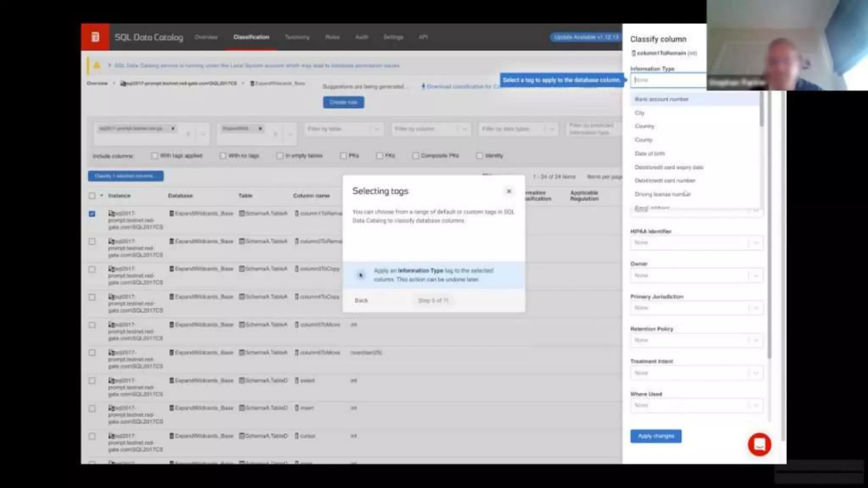Click the sort arrow next to Instance header
Image resolution: width=868 pixels, height=488 pixels.
point(102,196)
